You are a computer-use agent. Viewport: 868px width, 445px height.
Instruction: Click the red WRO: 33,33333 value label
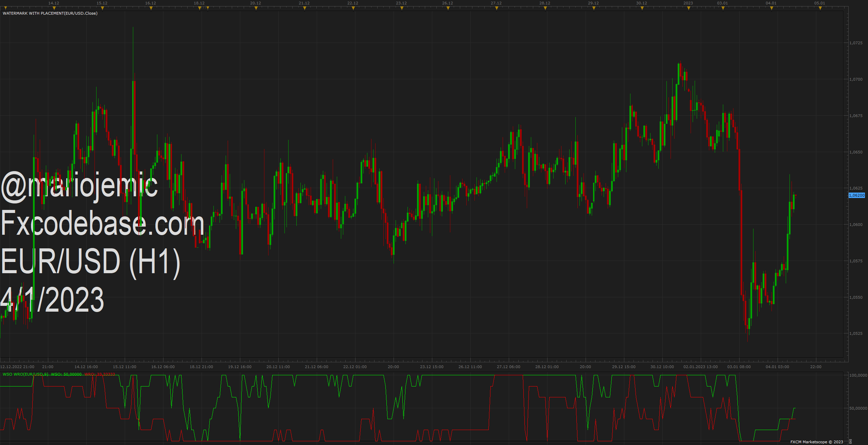point(100,374)
